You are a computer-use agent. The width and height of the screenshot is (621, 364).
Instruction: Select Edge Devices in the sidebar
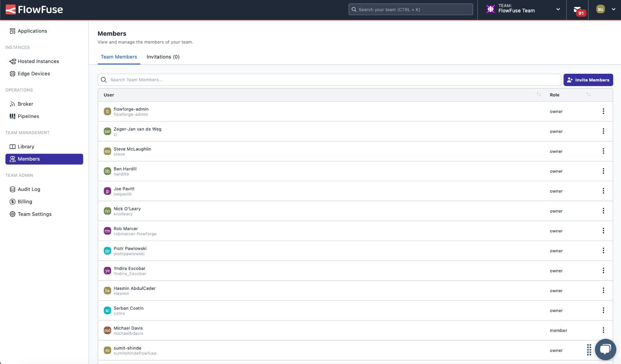(x=34, y=73)
